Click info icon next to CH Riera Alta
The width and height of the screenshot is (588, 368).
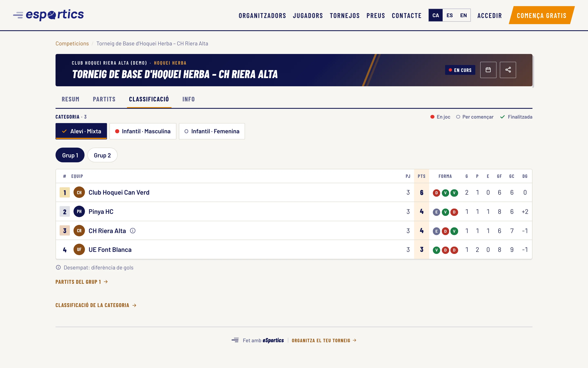(x=133, y=230)
